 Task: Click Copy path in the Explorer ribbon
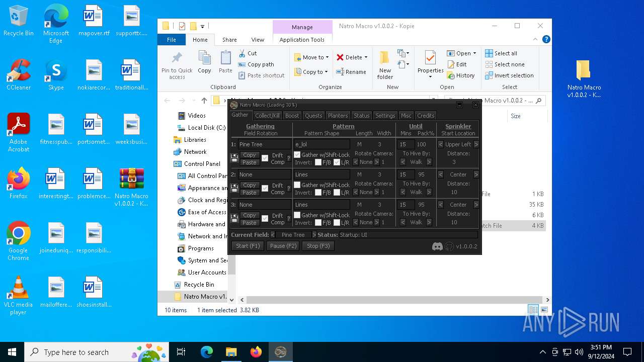point(256,64)
